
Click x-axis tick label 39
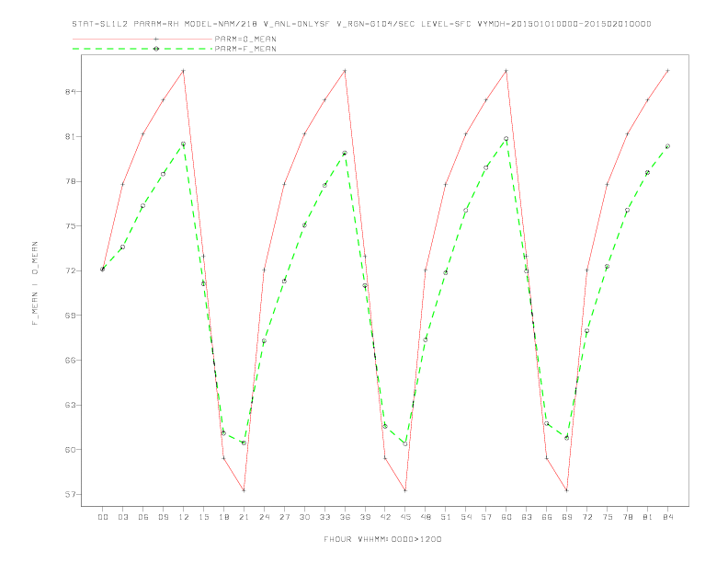[365, 517]
